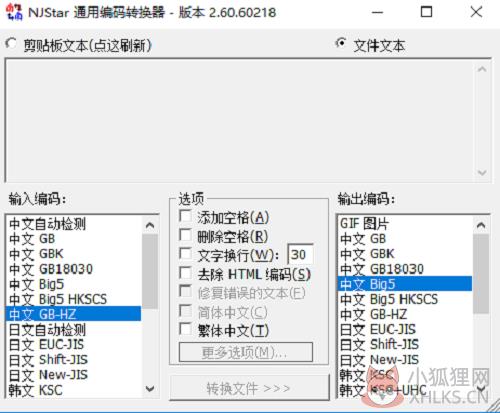500x413 pixels.
Task: Select 韩文 KSC in input encoding list
Action: point(73,390)
